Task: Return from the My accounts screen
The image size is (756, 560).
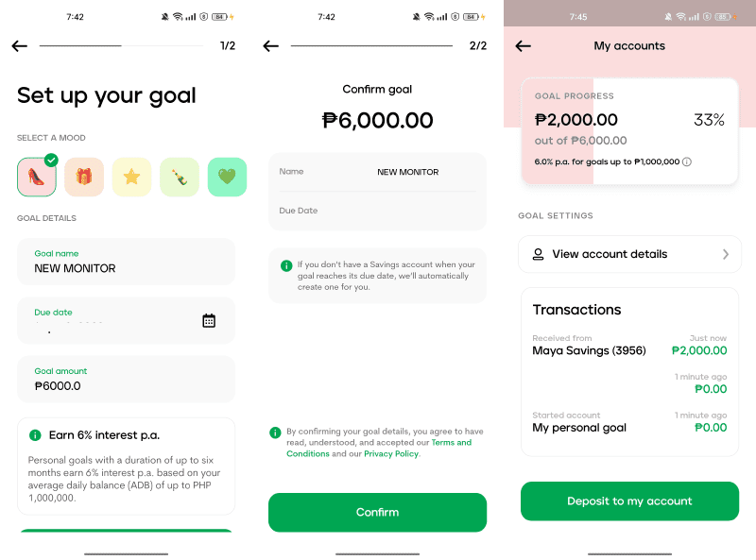Action: click(524, 45)
